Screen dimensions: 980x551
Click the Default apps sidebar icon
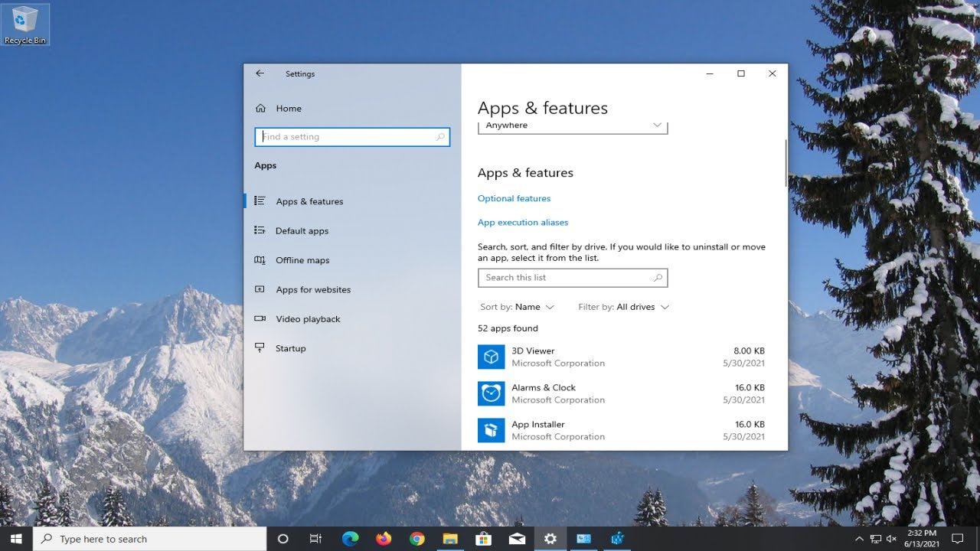(x=260, y=230)
